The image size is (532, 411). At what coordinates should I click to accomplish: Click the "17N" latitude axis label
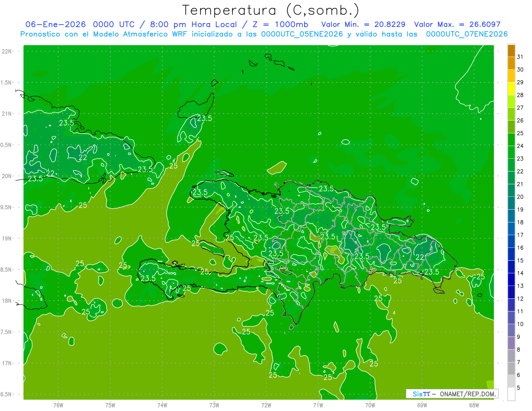[x=7, y=363]
